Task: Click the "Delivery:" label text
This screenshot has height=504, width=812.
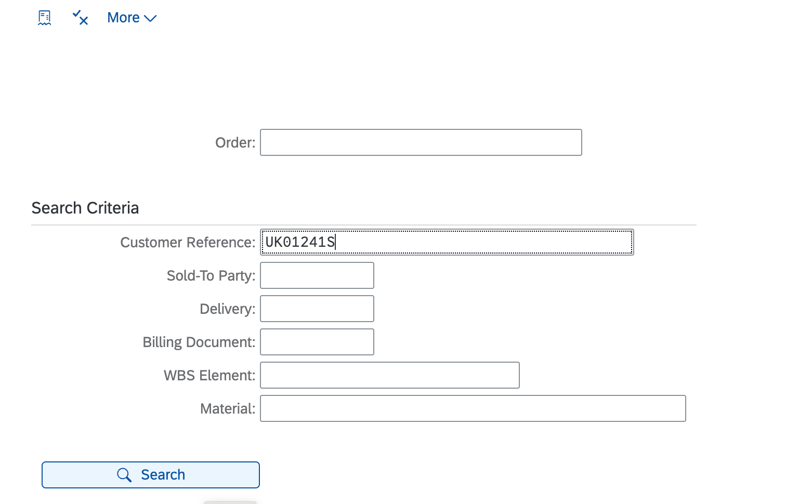Action: 227,309
